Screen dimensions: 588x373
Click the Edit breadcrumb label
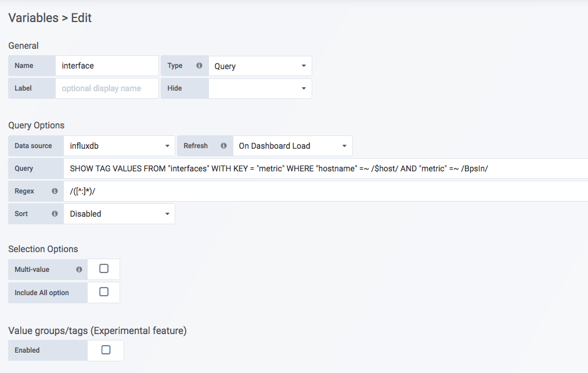click(x=80, y=18)
